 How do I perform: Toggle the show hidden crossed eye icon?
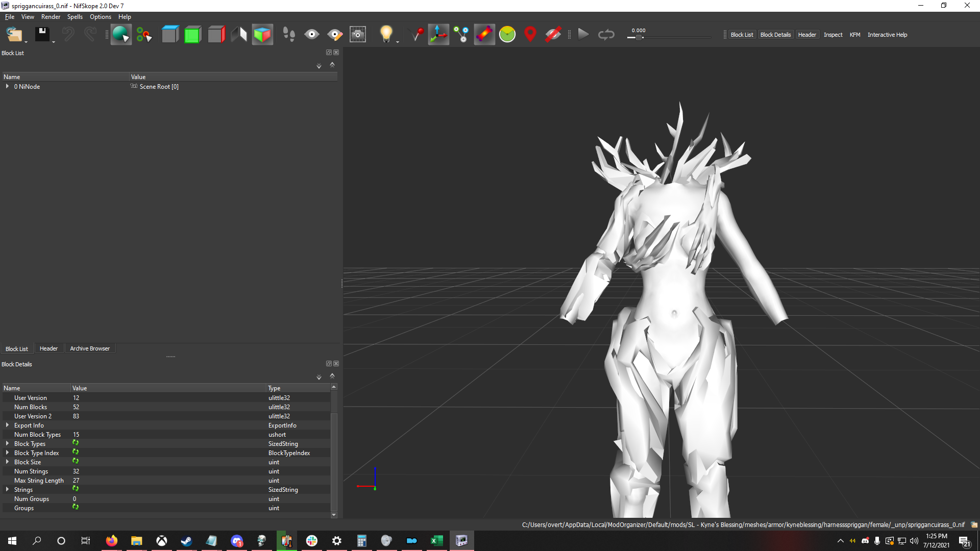(553, 35)
